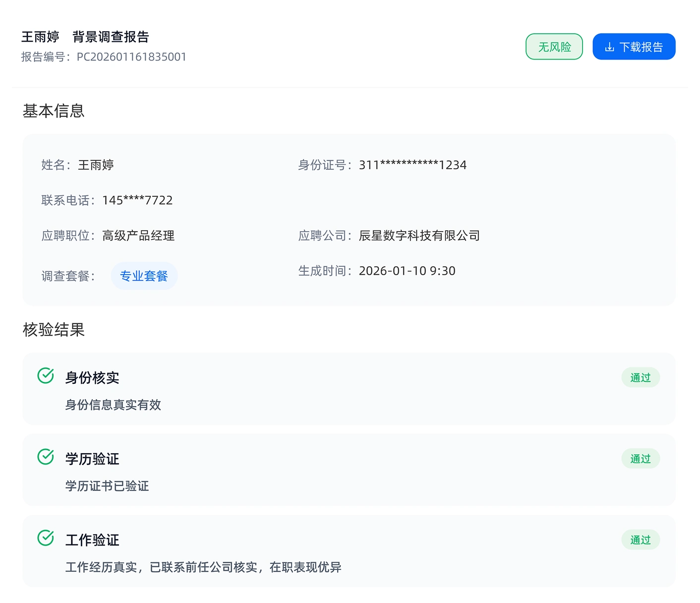Click the 核验结果 section heading
700x603 pixels.
coord(54,329)
